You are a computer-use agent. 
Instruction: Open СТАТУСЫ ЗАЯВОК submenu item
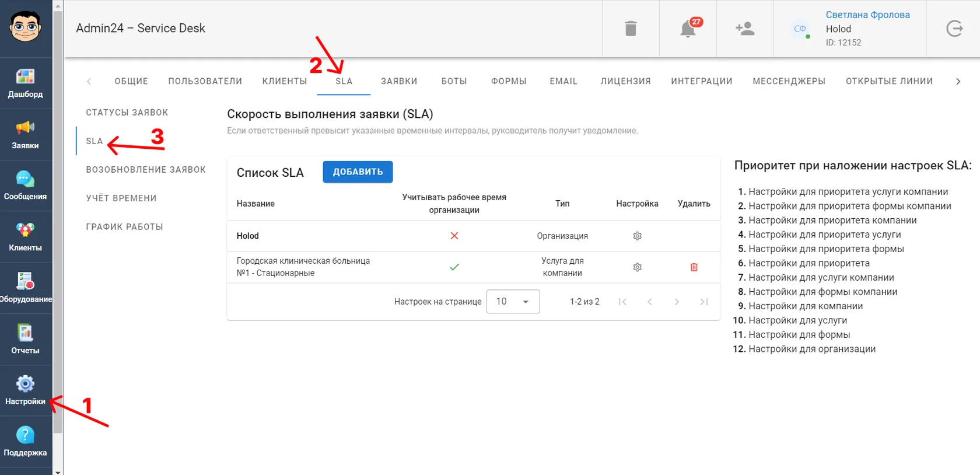click(127, 112)
